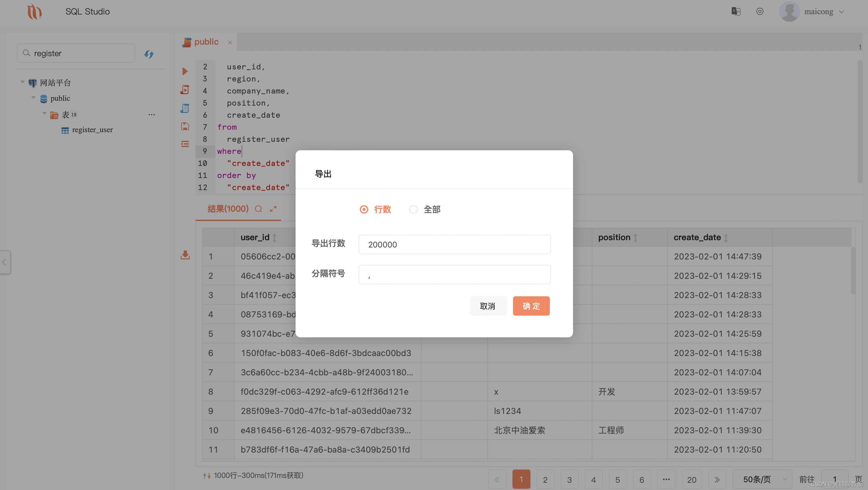Select the 全部 radio button

point(413,208)
